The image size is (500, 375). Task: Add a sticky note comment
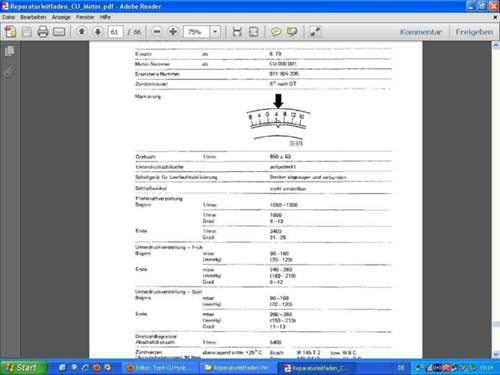(276, 32)
